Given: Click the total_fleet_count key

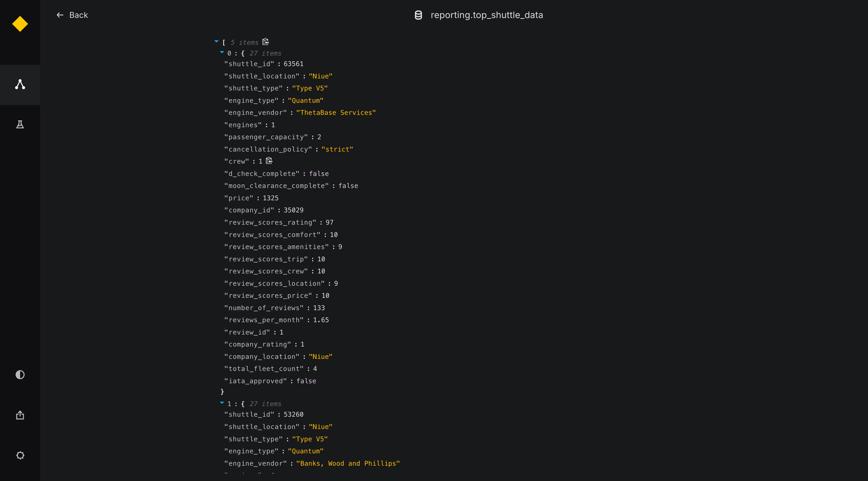Looking at the screenshot, I should [x=264, y=369].
